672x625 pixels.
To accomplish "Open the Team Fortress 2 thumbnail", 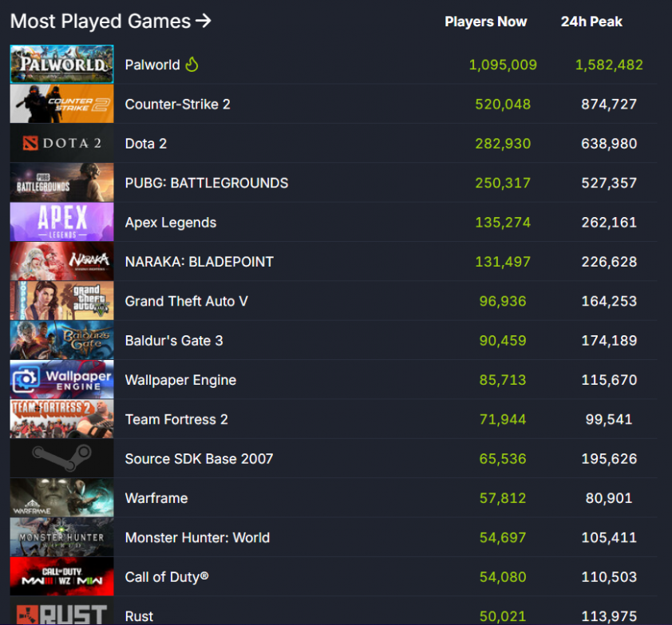I will point(61,419).
